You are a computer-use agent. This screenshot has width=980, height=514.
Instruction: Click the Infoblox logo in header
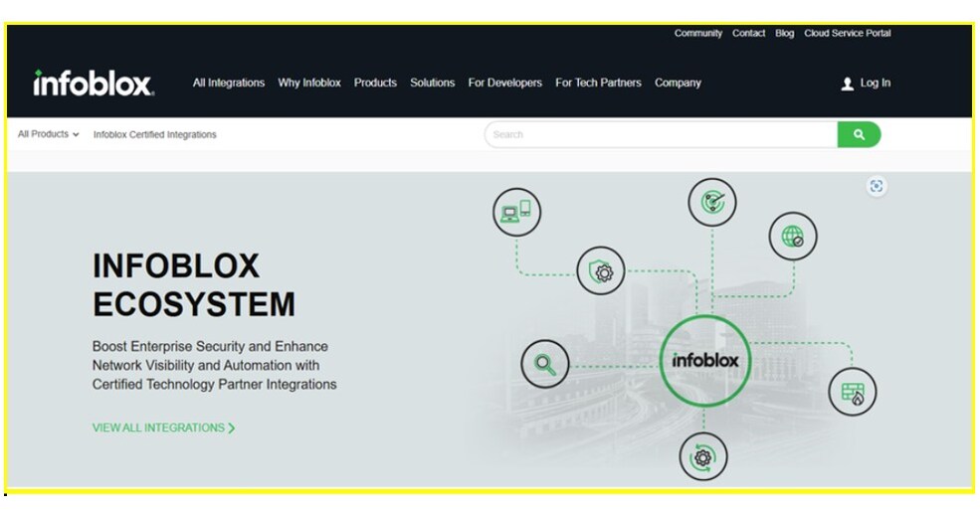click(x=94, y=84)
